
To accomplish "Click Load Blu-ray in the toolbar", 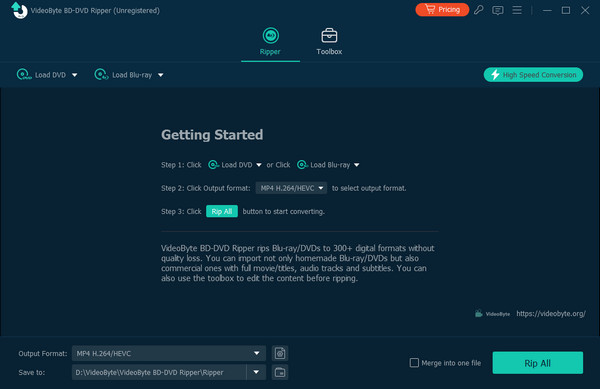I will pos(123,75).
